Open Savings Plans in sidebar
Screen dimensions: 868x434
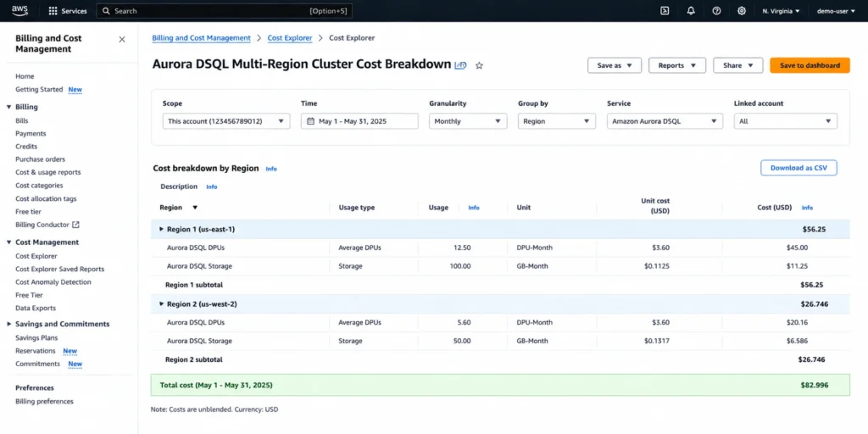(x=36, y=337)
